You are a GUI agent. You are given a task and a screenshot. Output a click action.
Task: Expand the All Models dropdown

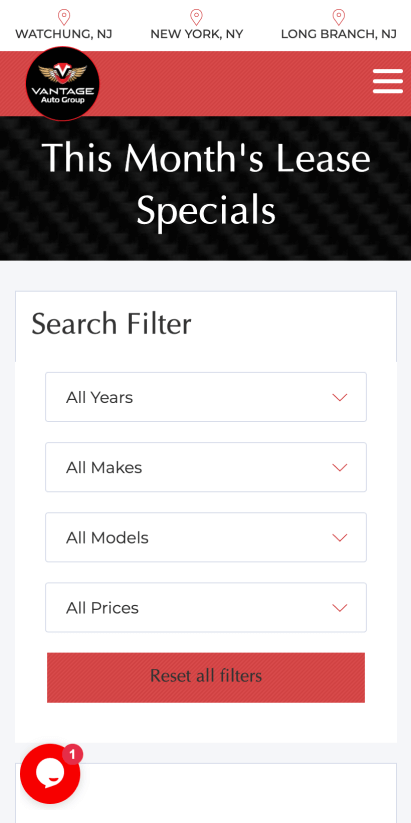206,537
